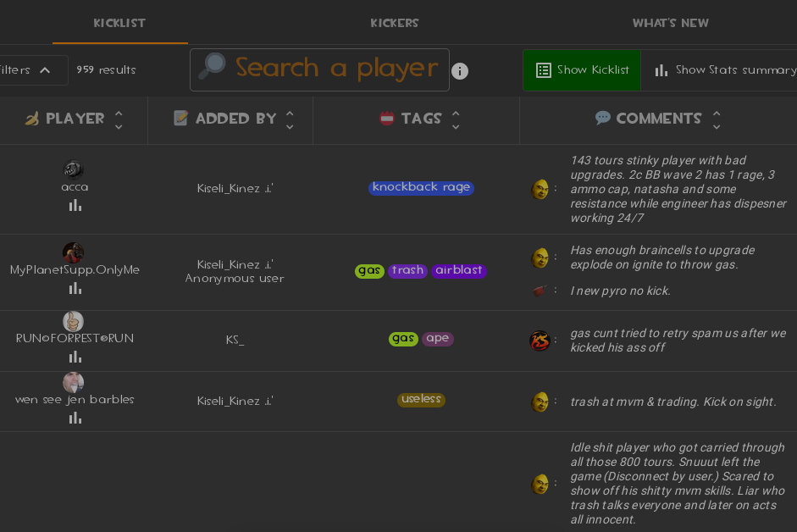
Task: Open wen see jen barbles' avatar
Action: [73, 382]
